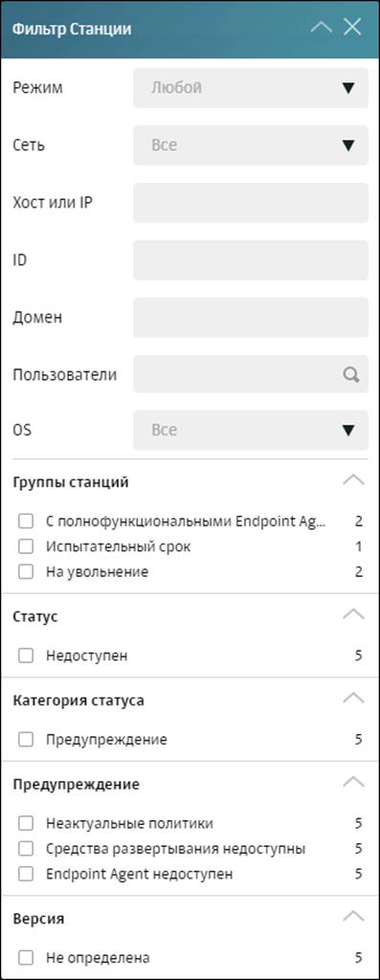This screenshot has width=380, height=980.
Task: Check the На увольнение checkbox
Action: (26, 572)
